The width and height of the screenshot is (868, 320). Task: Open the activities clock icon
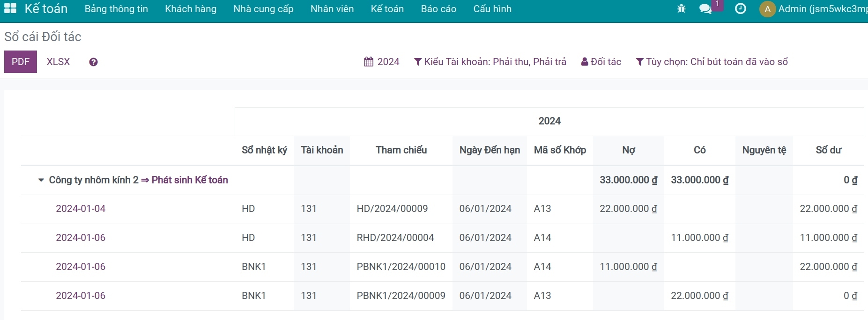pos(741,8)
